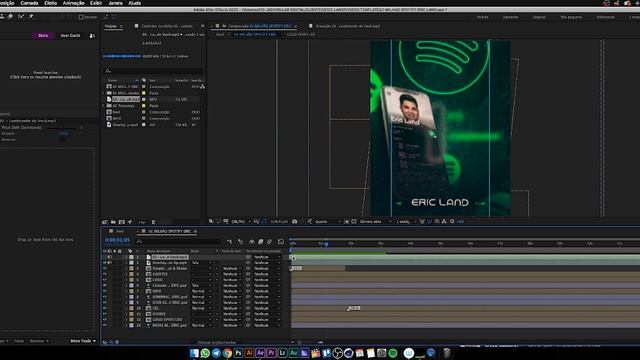
Task: Toggle Snapping checkbox in the top toolbar
Action: 81,17
